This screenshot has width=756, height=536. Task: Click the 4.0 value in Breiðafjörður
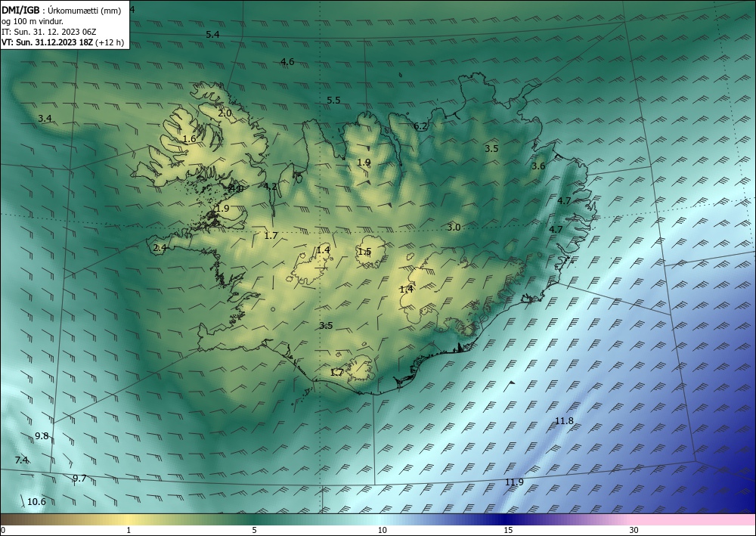point(236,188)
